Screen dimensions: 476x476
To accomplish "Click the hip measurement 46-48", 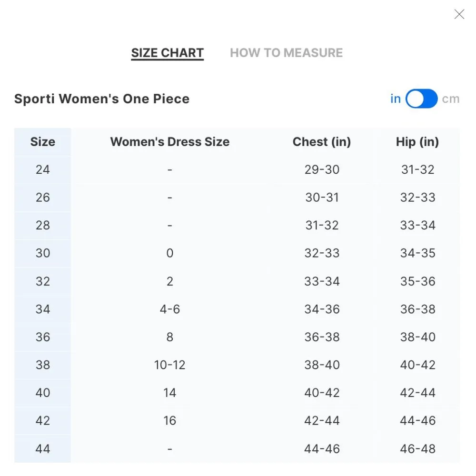I will (417, 449).
